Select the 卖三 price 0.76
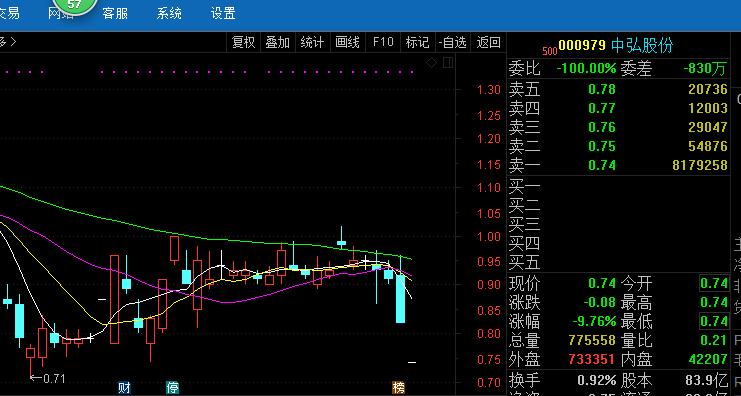Viewport: 741px width, 396px height. point(602,127)
